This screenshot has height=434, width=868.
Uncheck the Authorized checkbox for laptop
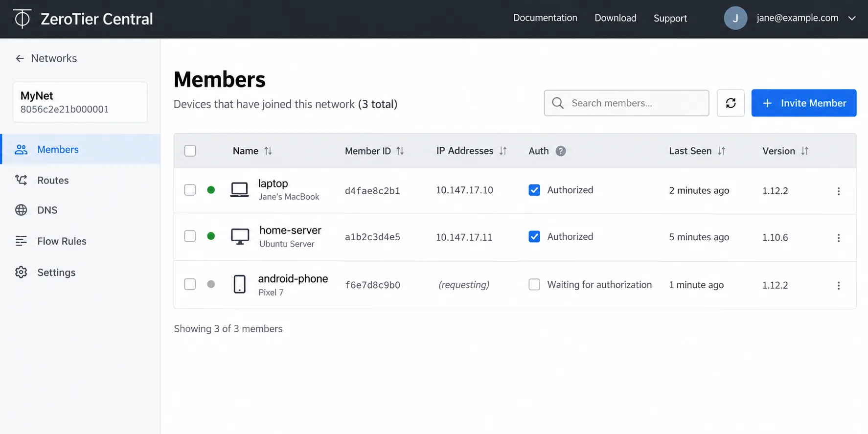pos(534,190)
